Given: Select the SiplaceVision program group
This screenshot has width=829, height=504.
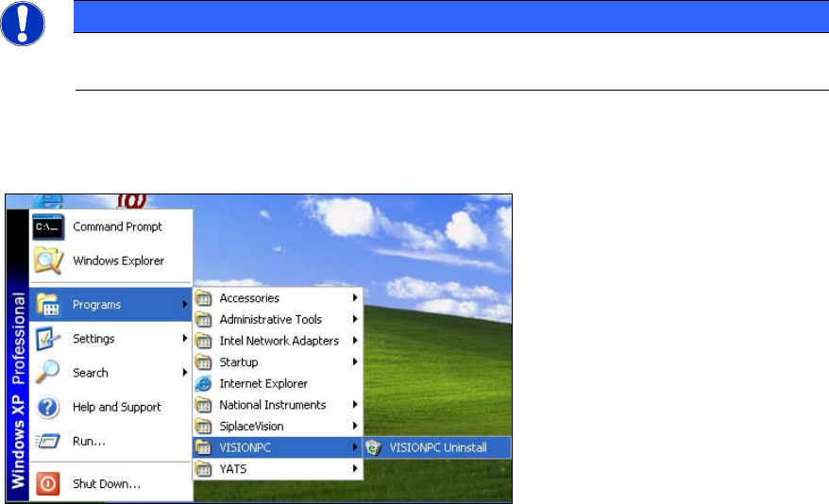Looking at the screenshot, I should click(278, 427).
